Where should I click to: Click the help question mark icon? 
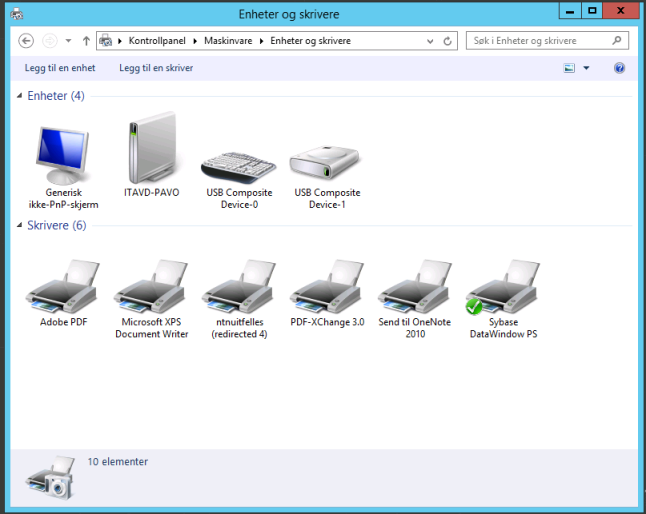point(619,68)
